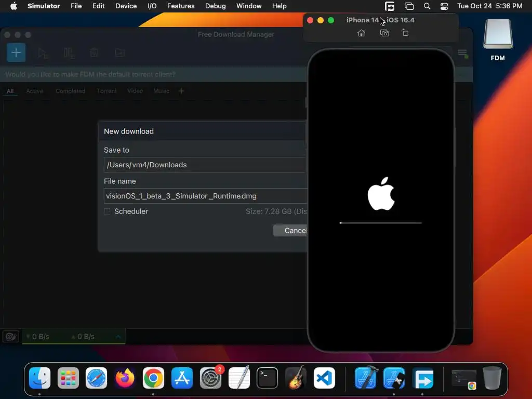Viewport: 532px width, 399px height.
Task: Add new download with plus button in FDM
Action: click(x=16, y=52)
